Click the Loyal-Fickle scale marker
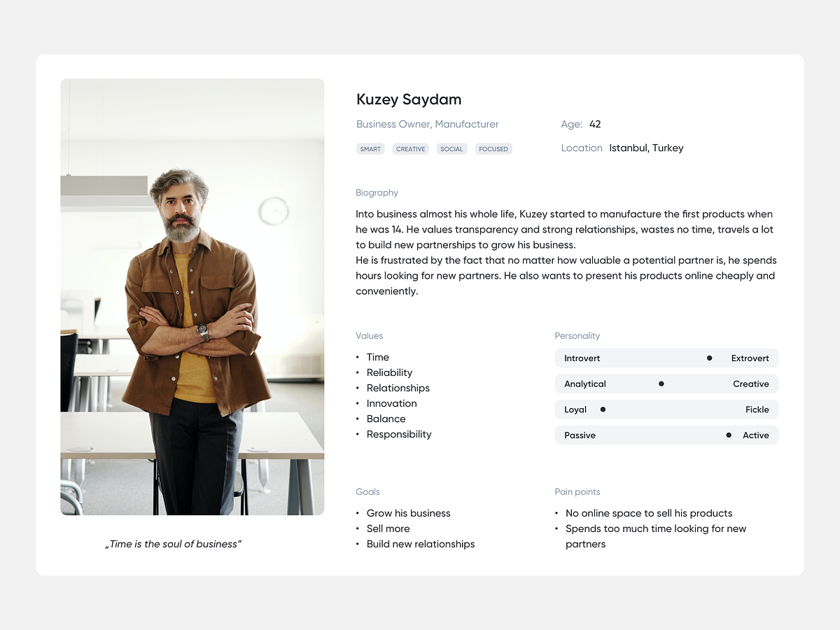The image size is (840, 630). 603,409
